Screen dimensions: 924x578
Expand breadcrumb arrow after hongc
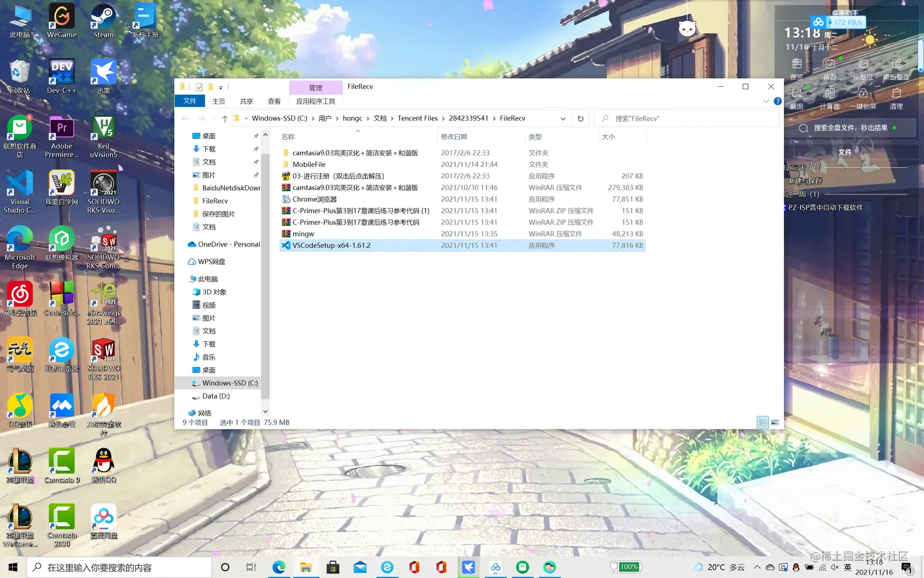[369, 119]
